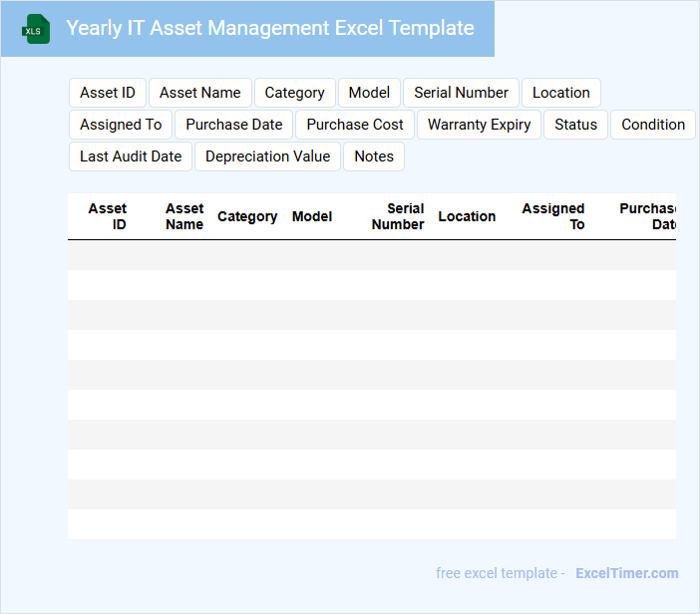Select the Purchase Cost tag

point(355,125)
